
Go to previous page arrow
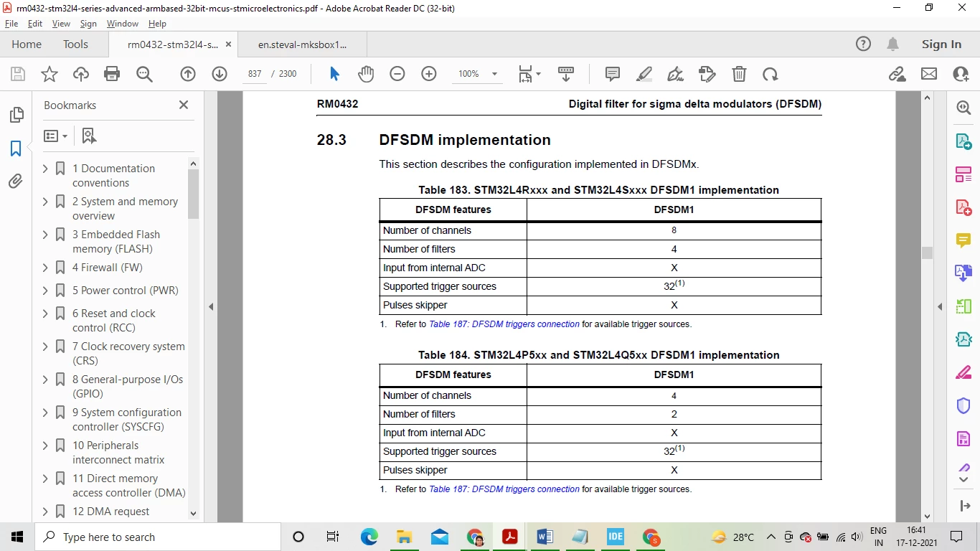point(188,74)
